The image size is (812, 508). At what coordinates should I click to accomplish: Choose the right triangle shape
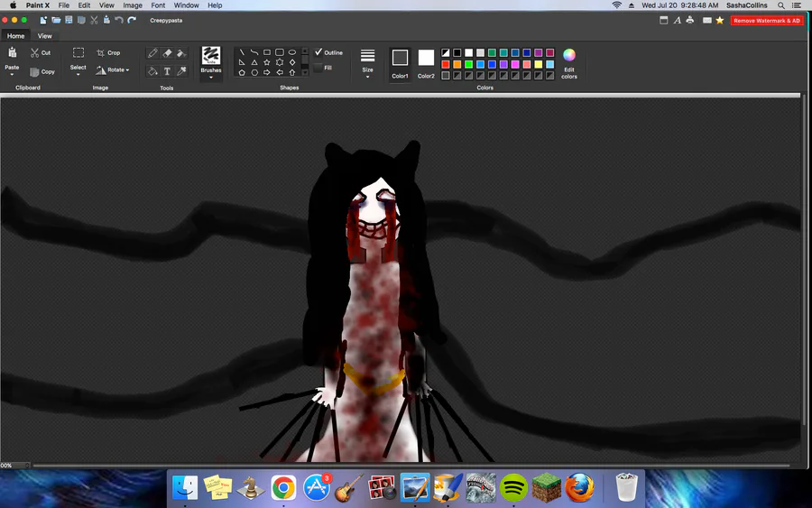click(x=242, y=62)
